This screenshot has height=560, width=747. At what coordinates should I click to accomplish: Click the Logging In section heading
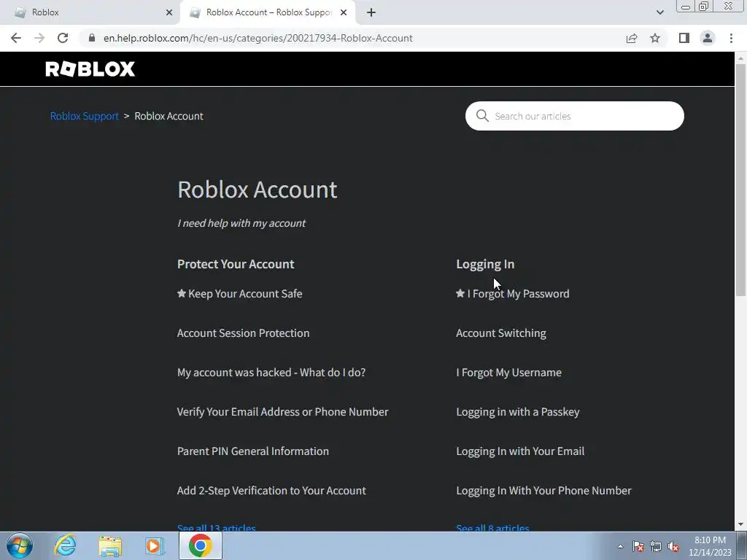tap(485, 264)
